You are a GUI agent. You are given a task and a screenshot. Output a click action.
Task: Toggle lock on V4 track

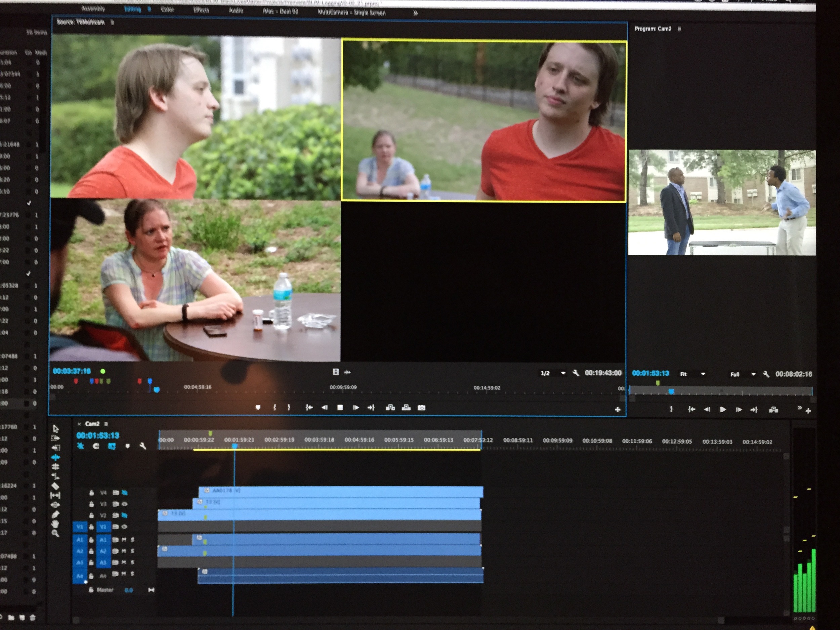pos(91,493)
